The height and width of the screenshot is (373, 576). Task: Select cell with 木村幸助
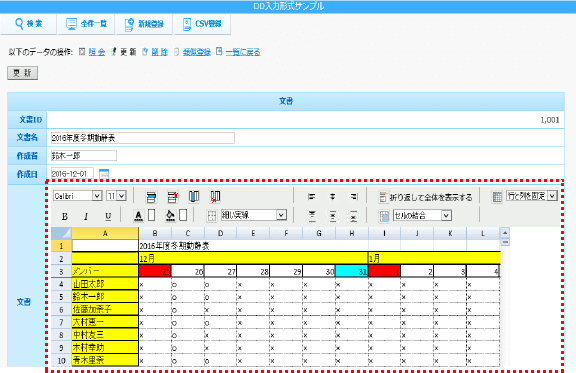[105, 347]
